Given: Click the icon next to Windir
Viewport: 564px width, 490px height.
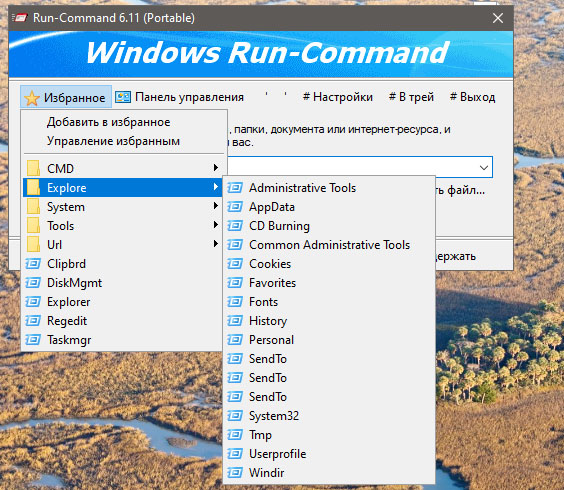Looking at the screenshot, I should [235, 472].
